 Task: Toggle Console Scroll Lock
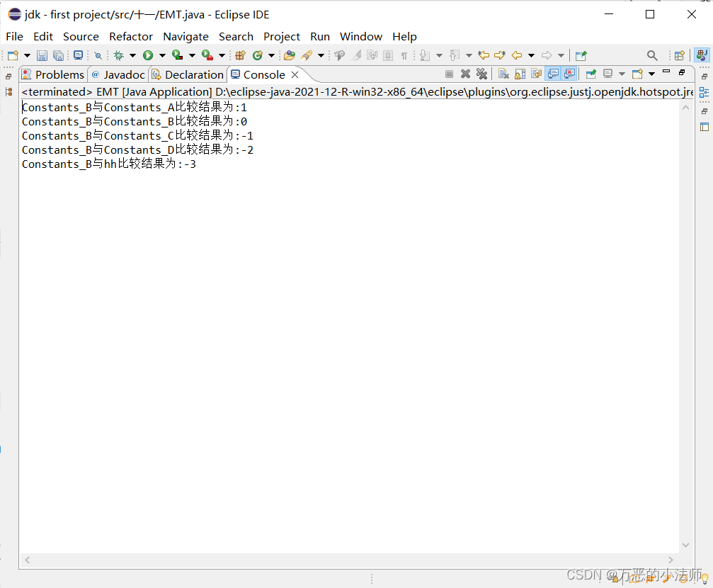point(520,74)
